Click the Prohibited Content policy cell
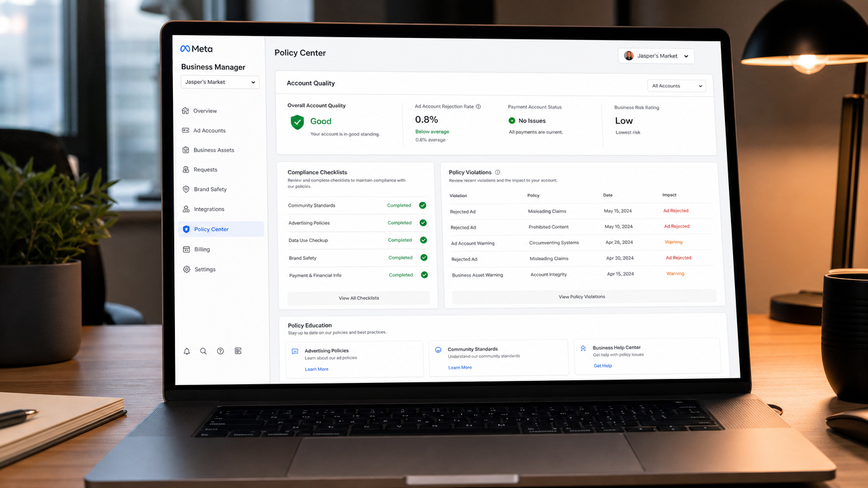This screenshot has height=488, width=868. (549, 227)
